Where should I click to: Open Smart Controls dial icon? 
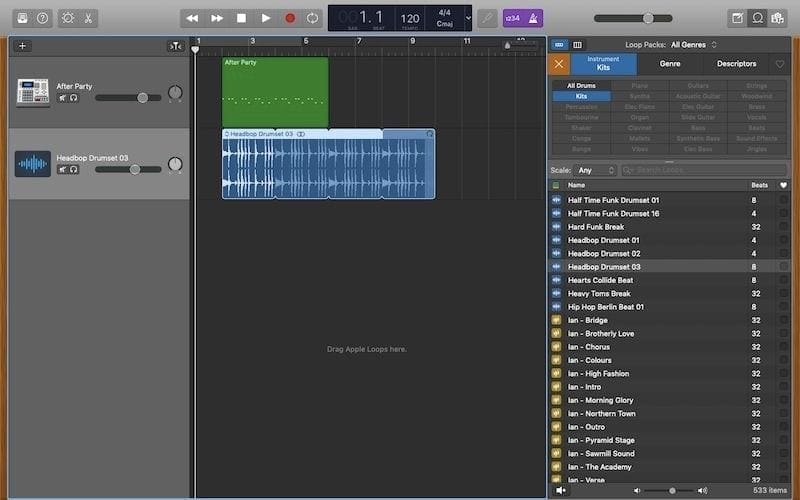click(68, 18)
